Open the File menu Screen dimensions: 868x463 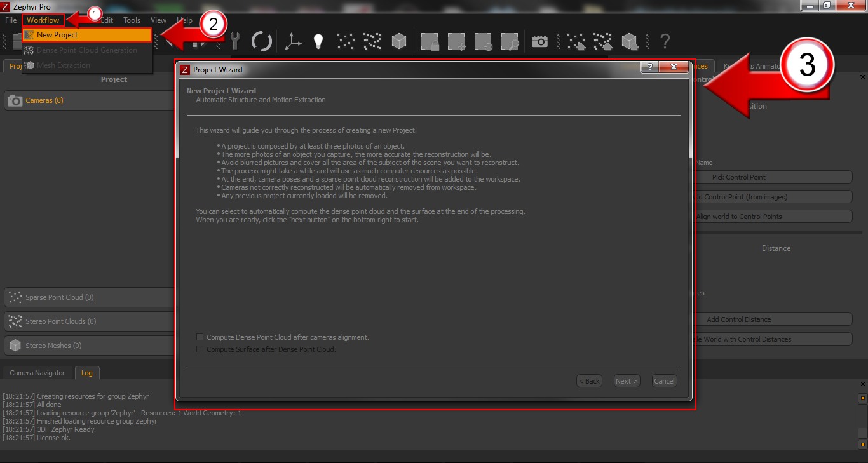pos(11,20)
